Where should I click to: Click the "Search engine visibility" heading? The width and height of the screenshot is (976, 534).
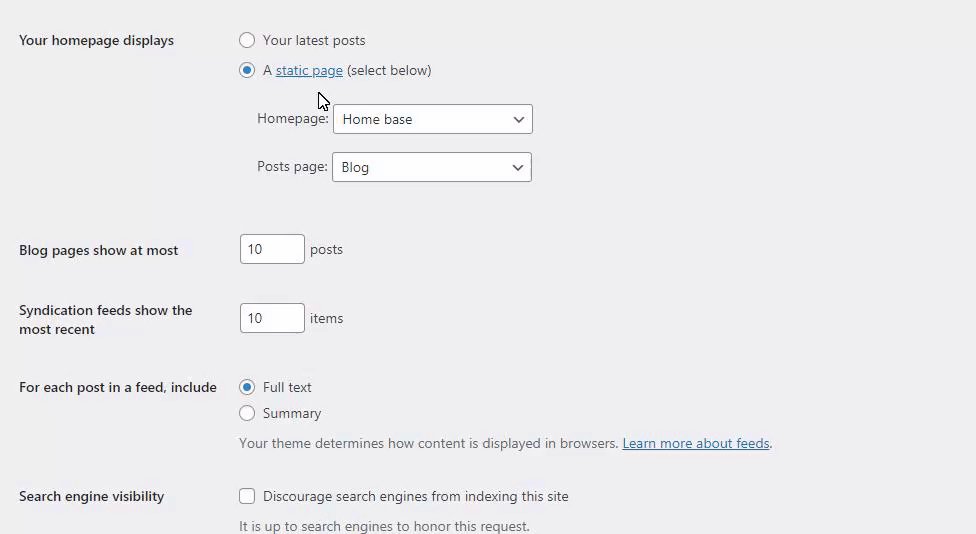tap(92, 496)
